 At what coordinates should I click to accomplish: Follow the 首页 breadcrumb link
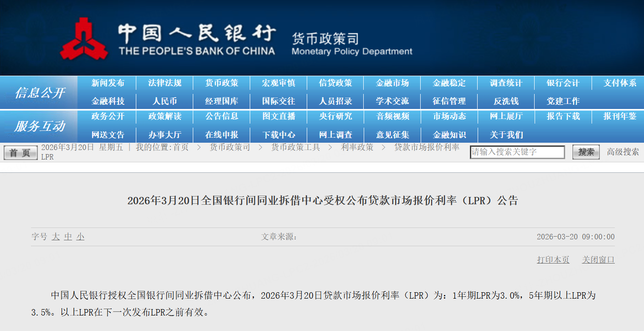(x=181, y=147)
